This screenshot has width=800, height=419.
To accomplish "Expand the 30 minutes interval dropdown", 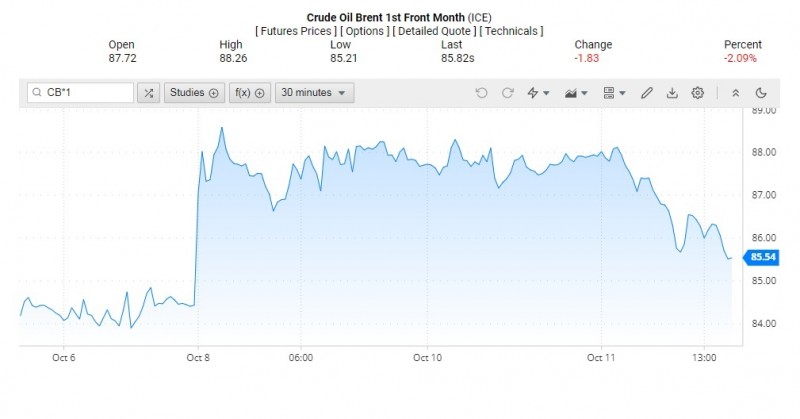I will tap(315, 93).
